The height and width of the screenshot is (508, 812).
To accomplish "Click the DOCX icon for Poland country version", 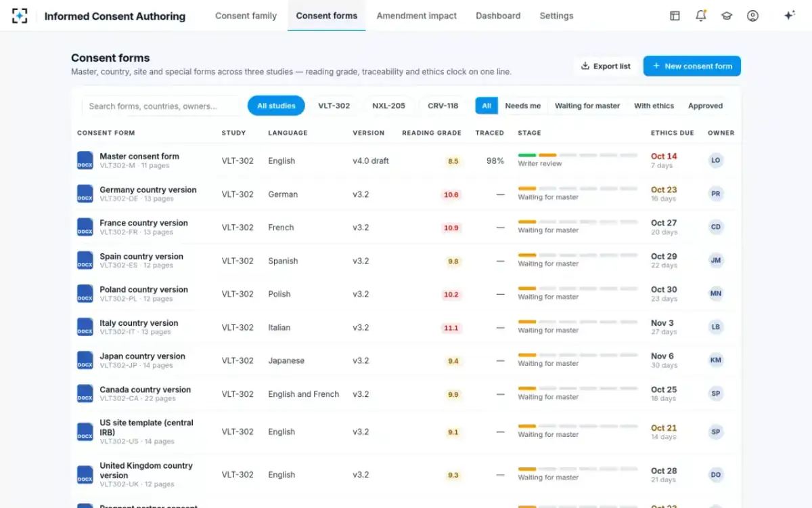I will [x=85, y=293].
